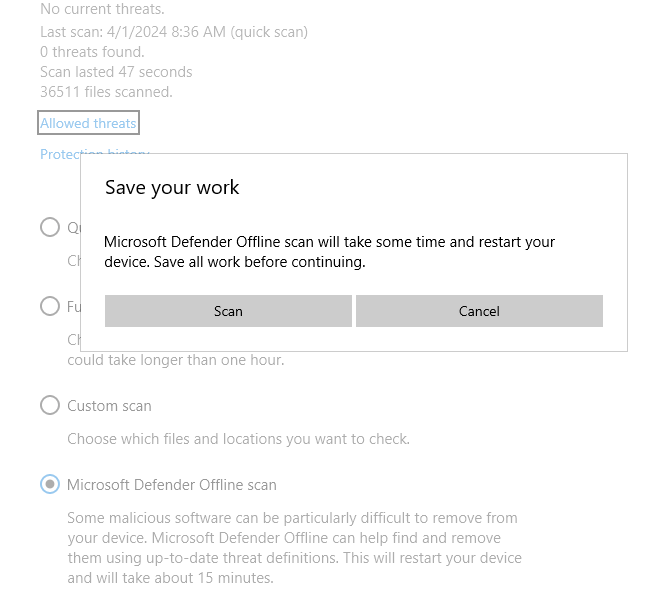Click the 'Scan lasted 47 seconds' line
The height and width of the screenshot is (594, 661).
[x=116, y=72]
